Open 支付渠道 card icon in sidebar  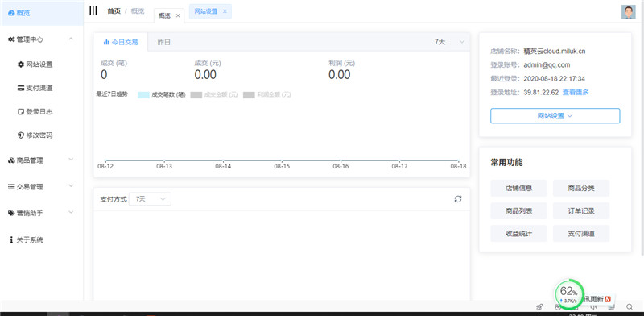coord(35,88)
